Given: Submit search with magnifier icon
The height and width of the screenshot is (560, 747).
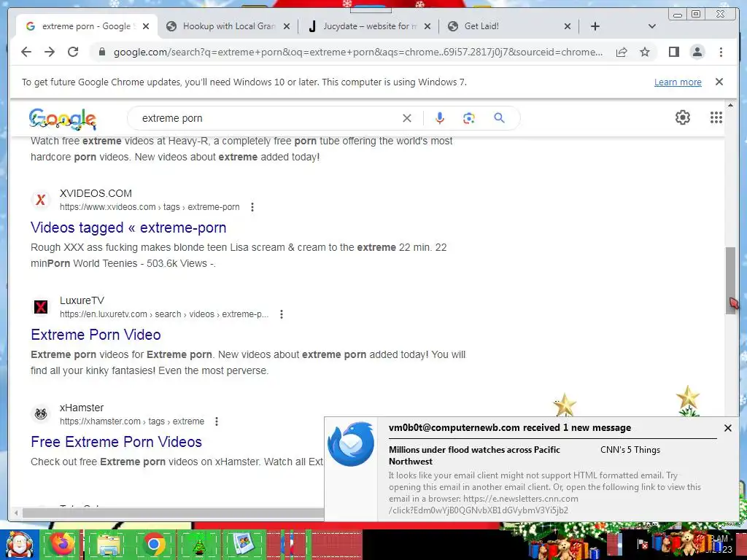Looking at the screenshot, I should point(499,117).
